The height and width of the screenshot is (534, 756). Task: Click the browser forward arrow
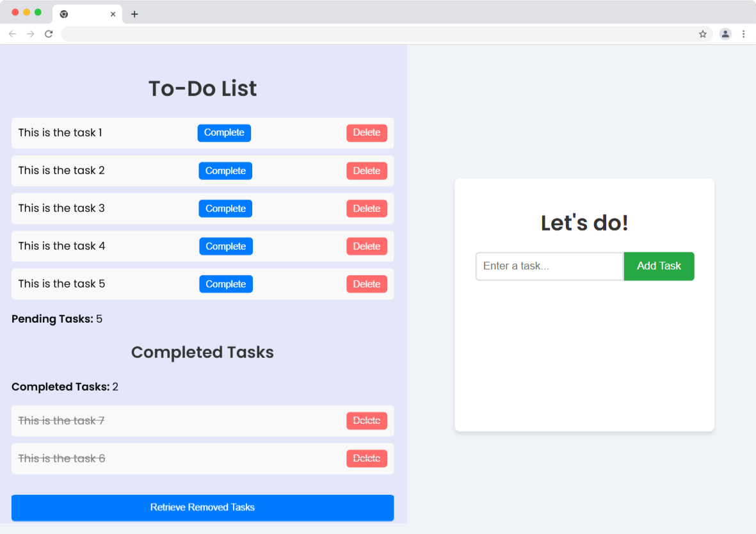[30, 34]
